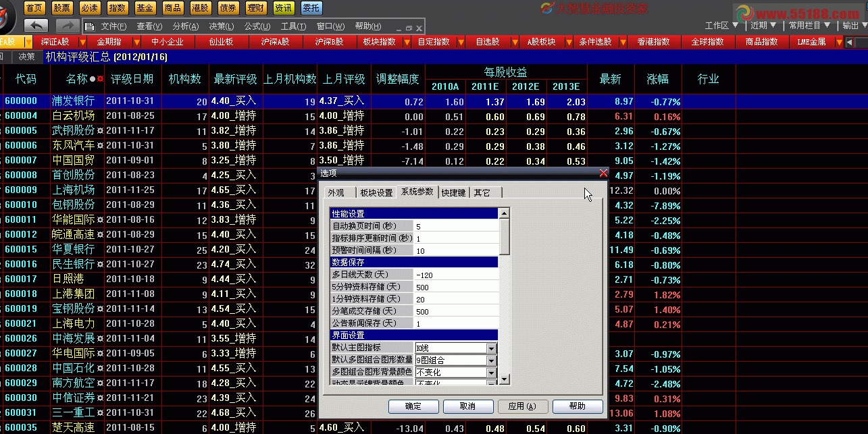Switch to the 创业板 market tab
The image size is (868, 434).
[221, 42]
